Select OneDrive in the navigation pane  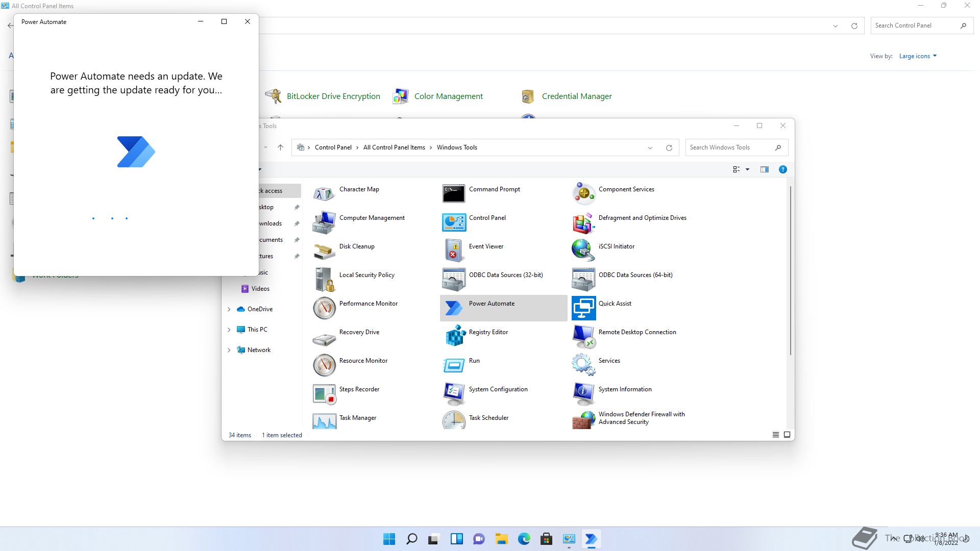coord(260,309)
